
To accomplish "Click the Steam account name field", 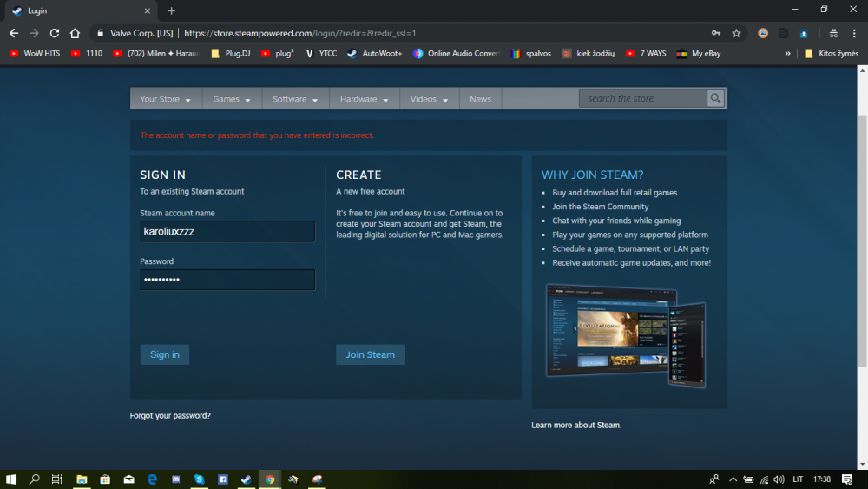I will click(x=227, y=232).
